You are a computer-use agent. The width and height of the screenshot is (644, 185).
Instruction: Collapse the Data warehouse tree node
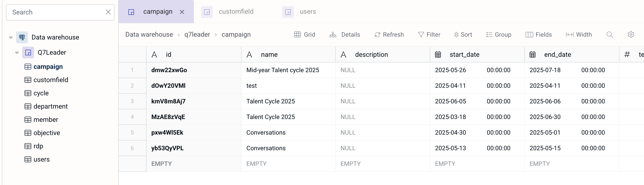pyautogui.click(x=11, y=38)
